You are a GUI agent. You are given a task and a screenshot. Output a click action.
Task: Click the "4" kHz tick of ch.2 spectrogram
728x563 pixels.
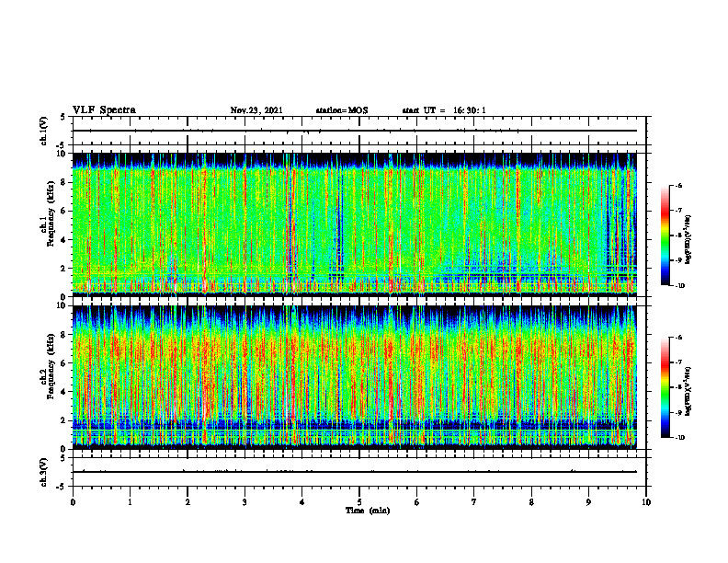[64, 392]
